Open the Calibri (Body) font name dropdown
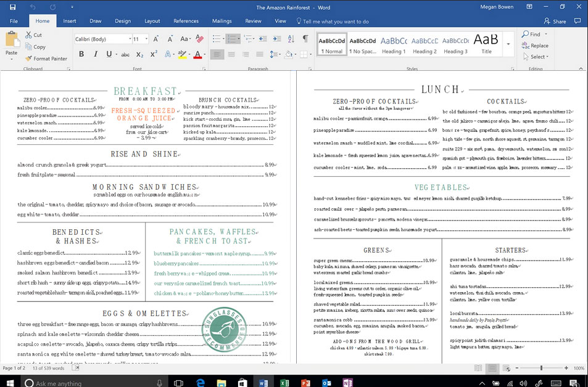Viewport: 588px width, 387px height. click(130, 39)
